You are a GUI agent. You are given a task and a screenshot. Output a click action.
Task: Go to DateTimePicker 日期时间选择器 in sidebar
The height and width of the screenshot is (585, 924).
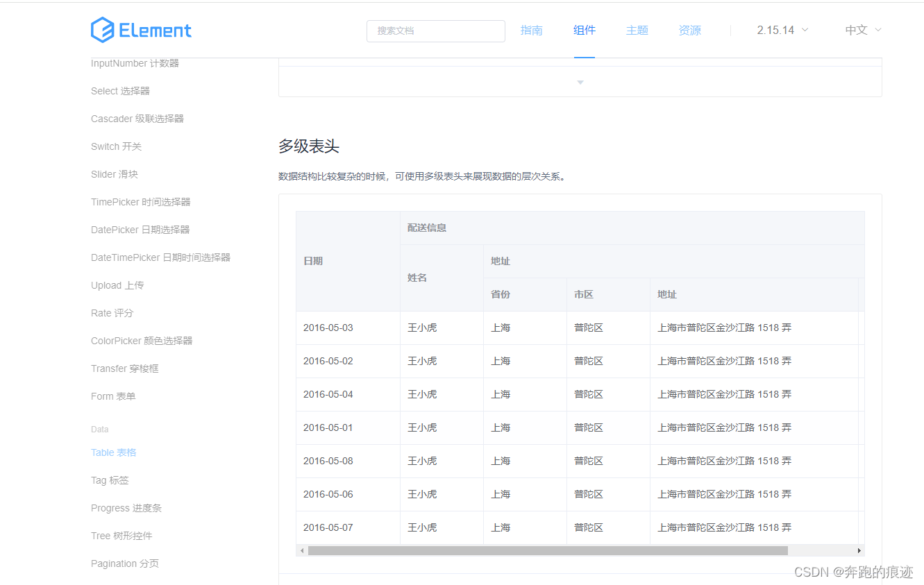click(x=160, y=257)
